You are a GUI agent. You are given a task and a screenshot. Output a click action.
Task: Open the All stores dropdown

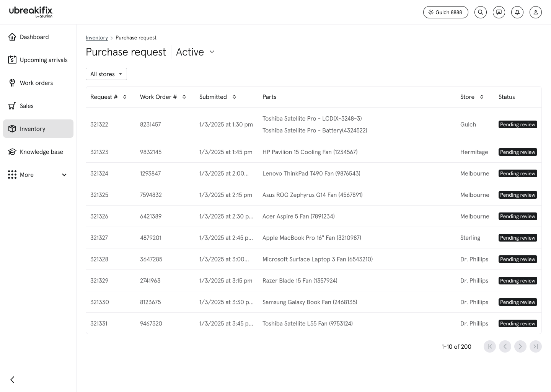click(106, 74)
